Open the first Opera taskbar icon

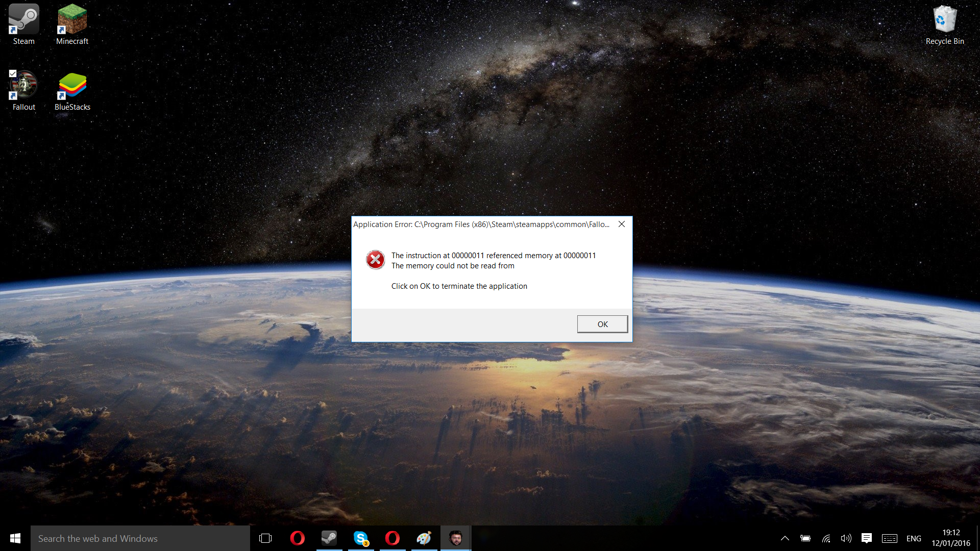[x=297, y=538]
